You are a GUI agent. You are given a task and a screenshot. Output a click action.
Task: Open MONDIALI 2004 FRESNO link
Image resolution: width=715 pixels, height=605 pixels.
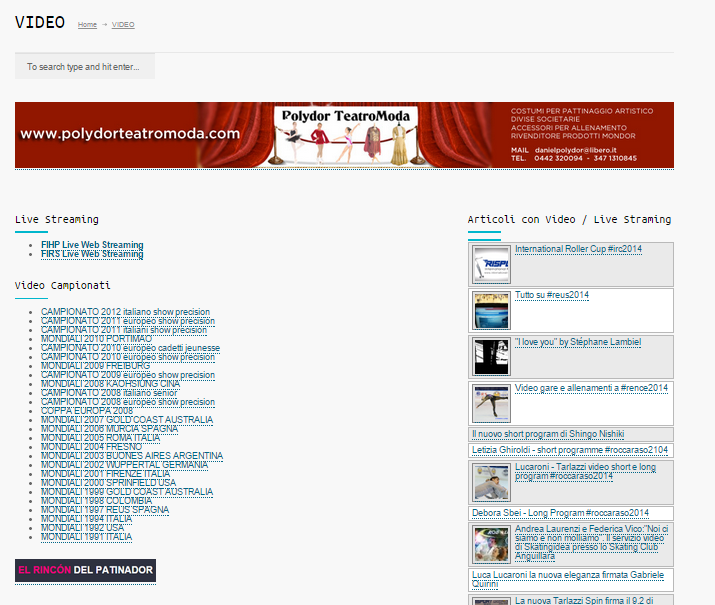[91, 447]
